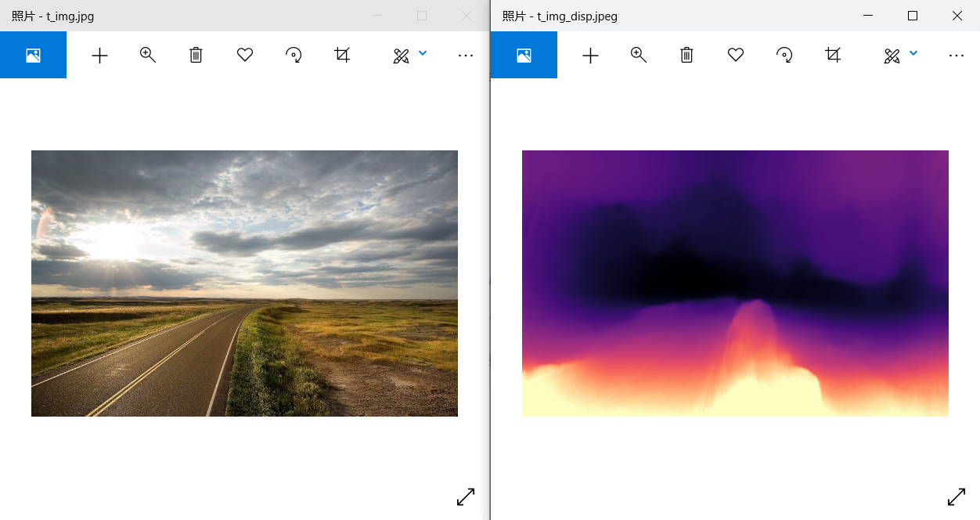
Task: Start Edit & Create on t_img.jpg
Action: click(402, 55)
